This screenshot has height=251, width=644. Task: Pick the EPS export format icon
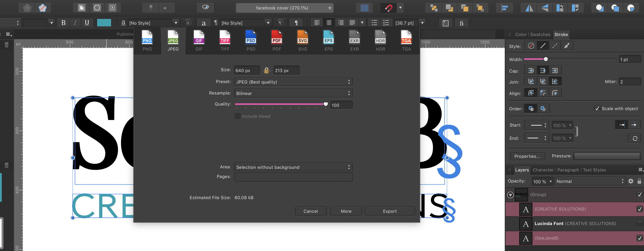tap(329, 38)
